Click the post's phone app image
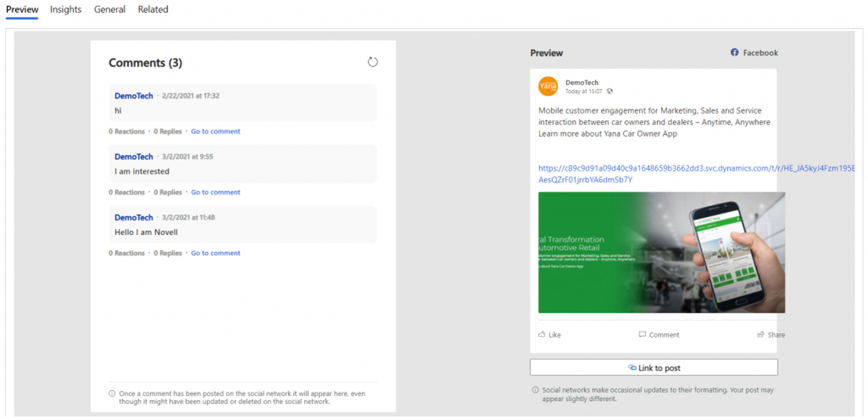This screenshot has width=868, height=417. [x=661, y=253]
